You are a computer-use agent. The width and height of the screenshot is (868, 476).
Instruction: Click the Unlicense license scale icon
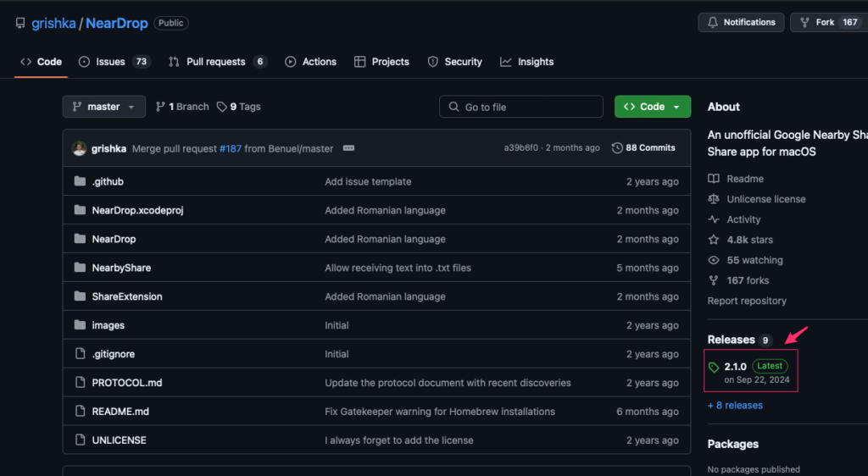point(714,199)
